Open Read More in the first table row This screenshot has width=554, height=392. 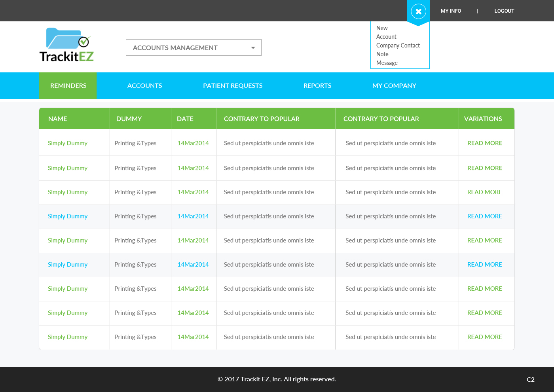[x=484, y=143]
